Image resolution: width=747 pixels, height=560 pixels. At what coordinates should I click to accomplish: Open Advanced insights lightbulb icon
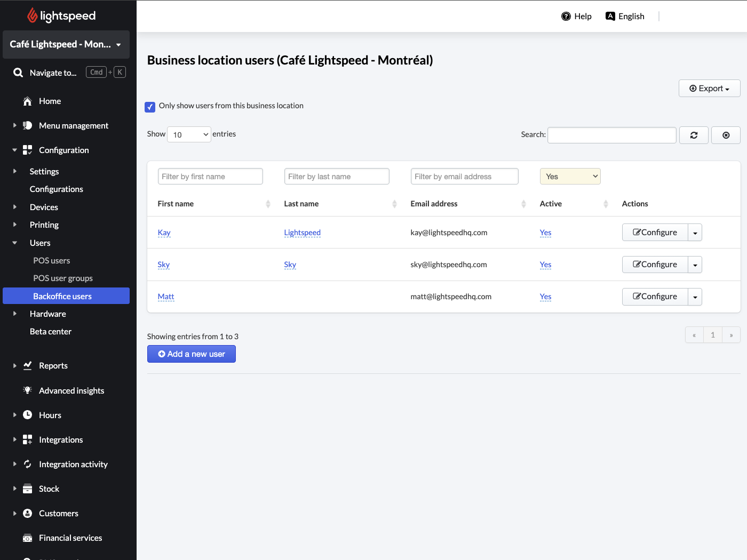(x=28, y=390)
